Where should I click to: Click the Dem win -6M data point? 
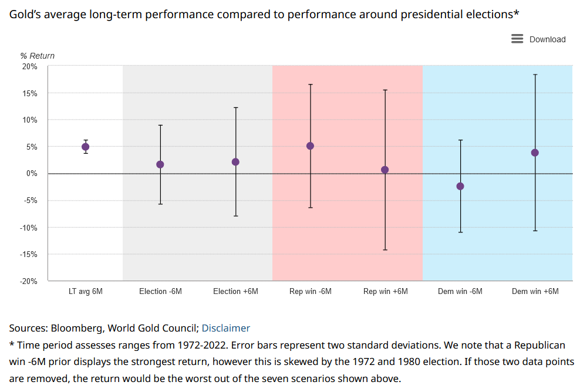(460, 186)
